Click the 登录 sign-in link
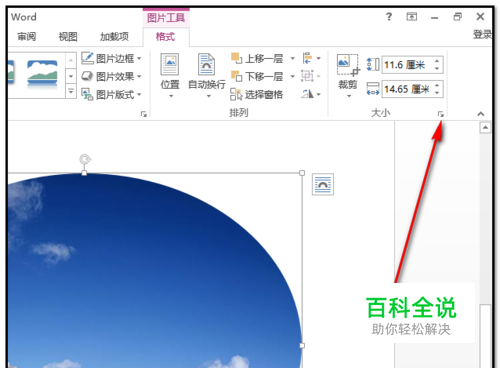500x368 pixels. [x=482, y=34]
